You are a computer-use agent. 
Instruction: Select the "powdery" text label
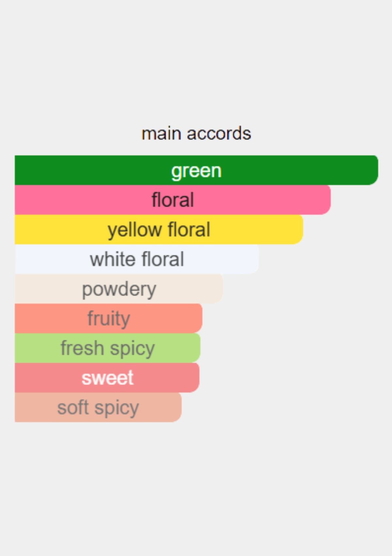(x=119, y=289)
